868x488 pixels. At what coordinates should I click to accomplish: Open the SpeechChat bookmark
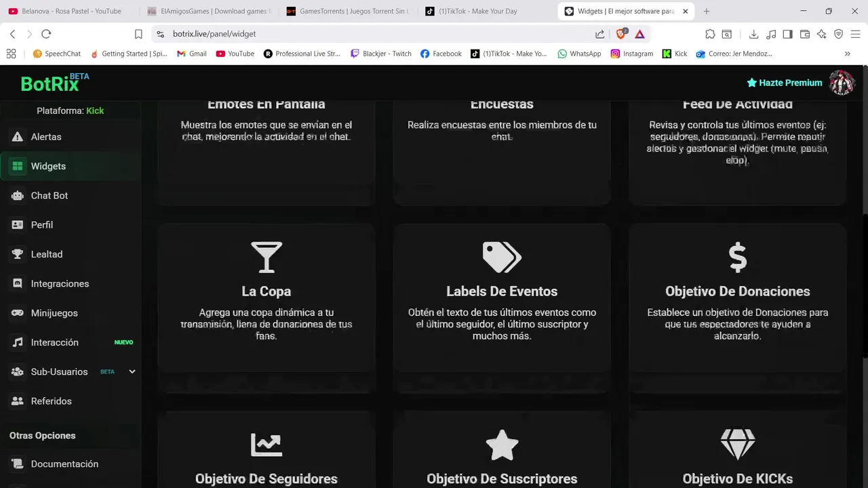coord(56,54)
